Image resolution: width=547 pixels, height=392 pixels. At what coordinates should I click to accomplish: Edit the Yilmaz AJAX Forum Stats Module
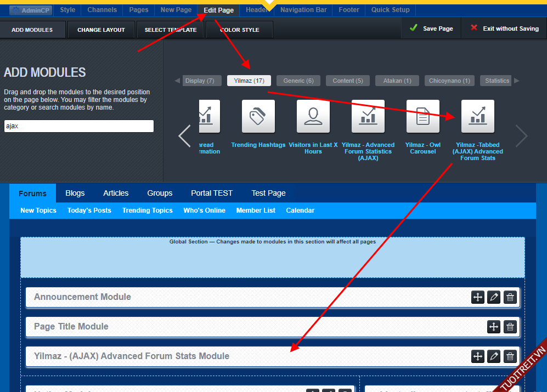pos(494,356)
